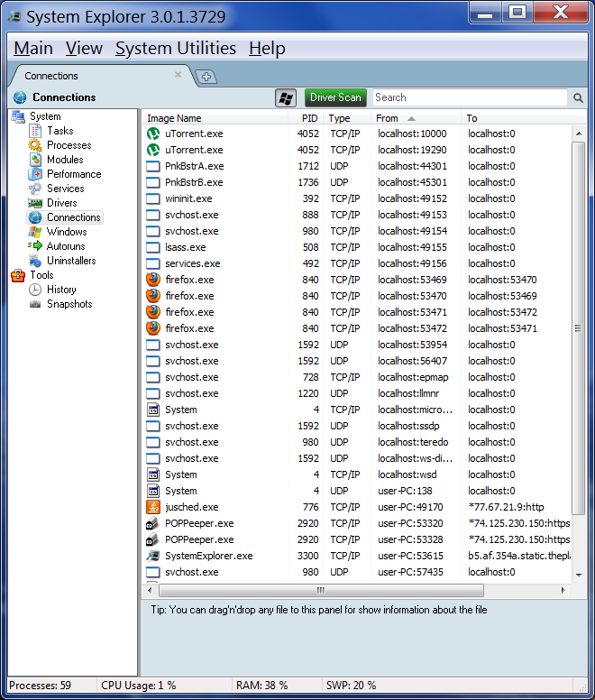The width and height of the screenshot is (595, 700).
Task: Open the Main menu
Action: [x=33, y=48]
